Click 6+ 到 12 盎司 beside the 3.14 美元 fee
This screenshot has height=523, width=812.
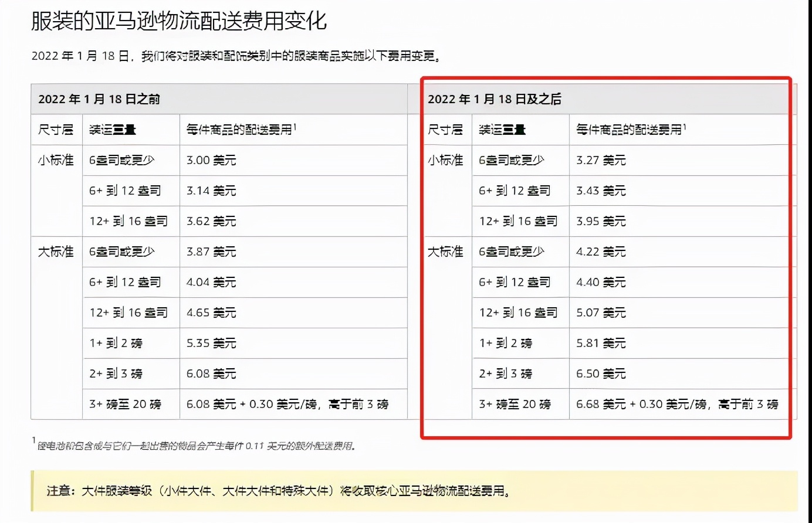125,191
